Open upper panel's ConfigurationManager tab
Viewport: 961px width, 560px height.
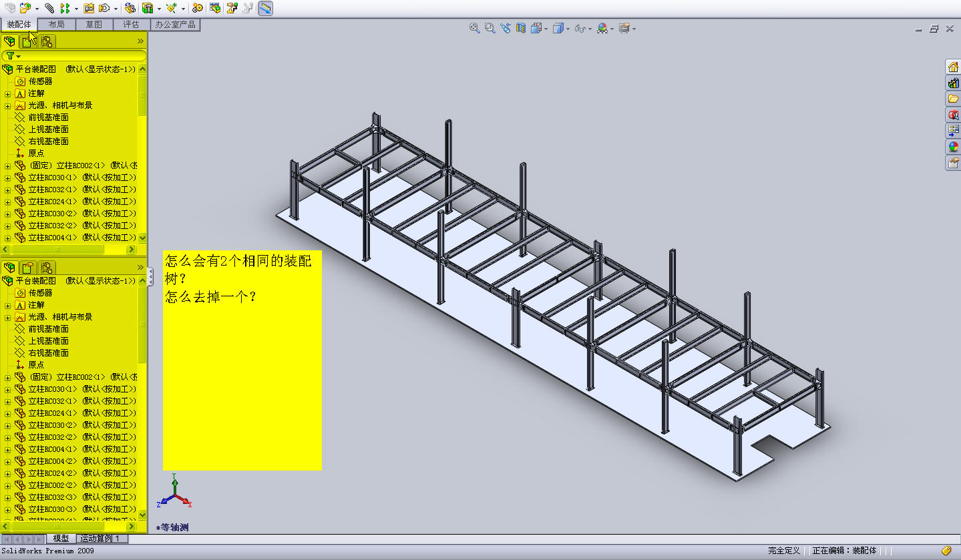point(46,41)
